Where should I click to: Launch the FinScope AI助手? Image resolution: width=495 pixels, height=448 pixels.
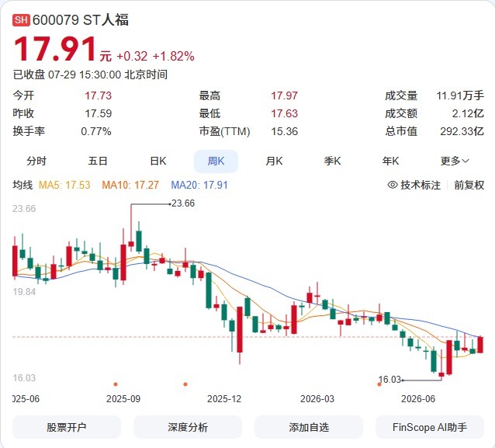click(x=430, y=427)
